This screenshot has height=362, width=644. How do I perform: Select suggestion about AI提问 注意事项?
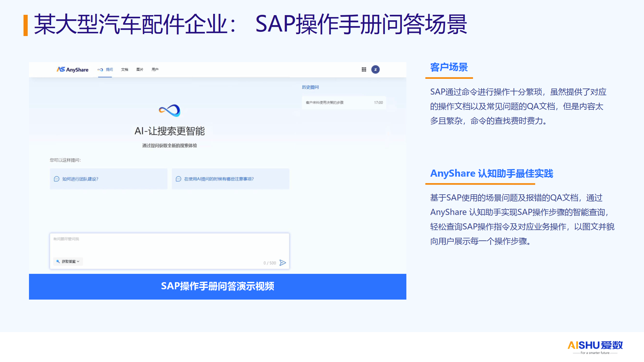pos(231,179)
